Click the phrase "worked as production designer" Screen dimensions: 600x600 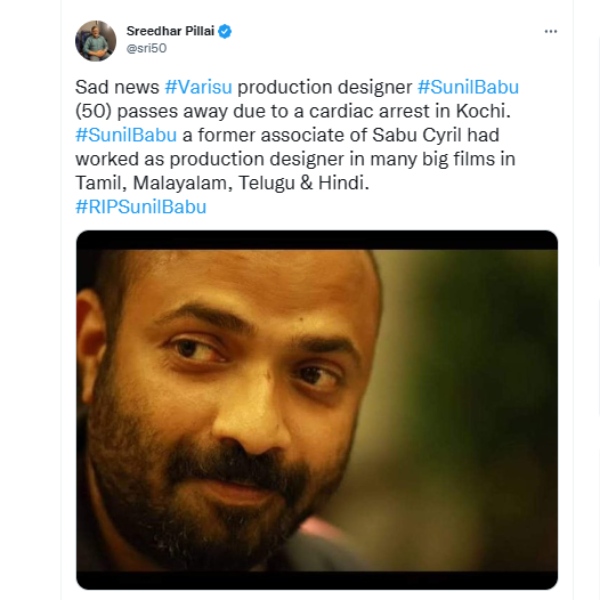click(x=201, y=159)
